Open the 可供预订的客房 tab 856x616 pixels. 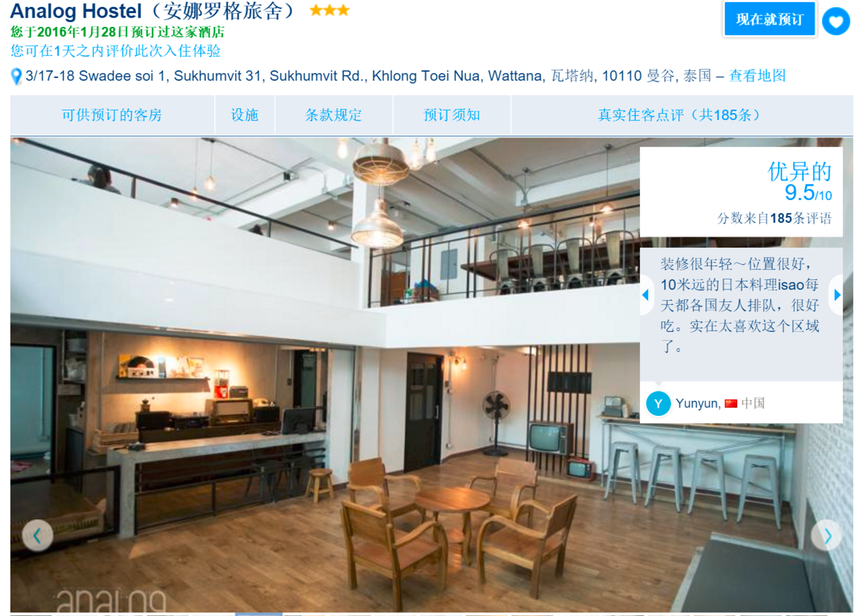click(x=112, y=115)
